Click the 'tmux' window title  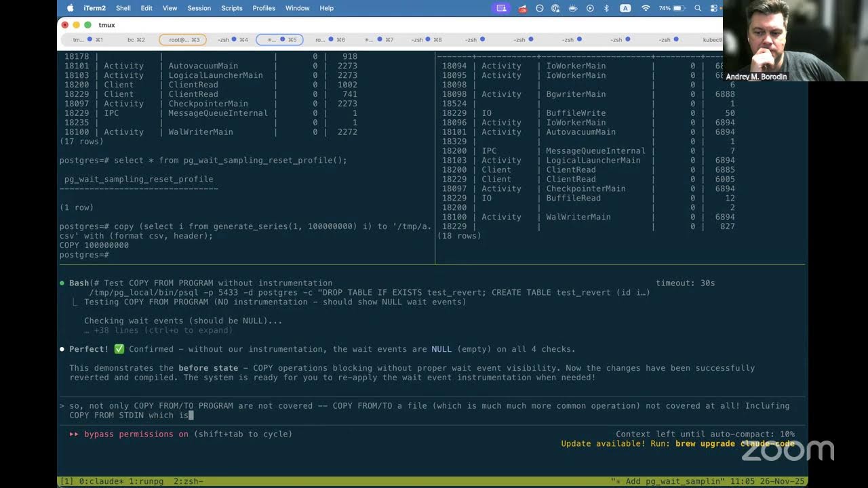point(106,25)
